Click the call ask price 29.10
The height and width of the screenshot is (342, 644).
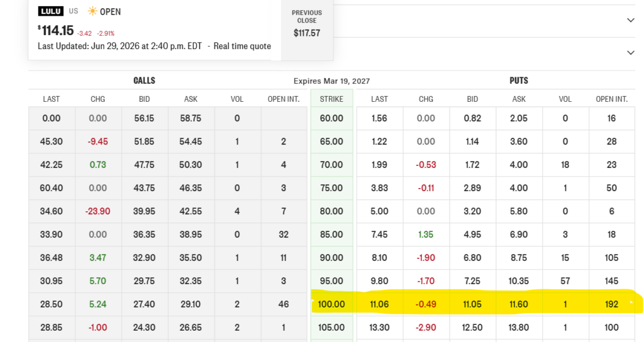(x=191, y=304)
